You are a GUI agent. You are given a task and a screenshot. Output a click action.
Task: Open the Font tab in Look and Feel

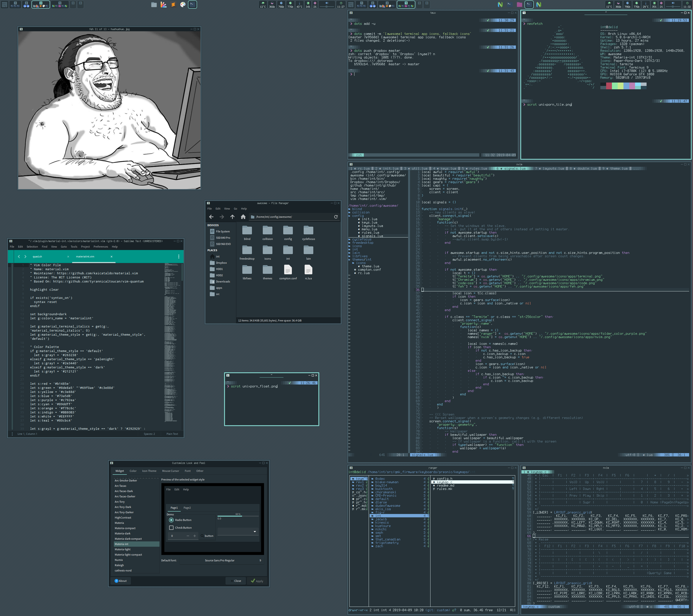187,471
